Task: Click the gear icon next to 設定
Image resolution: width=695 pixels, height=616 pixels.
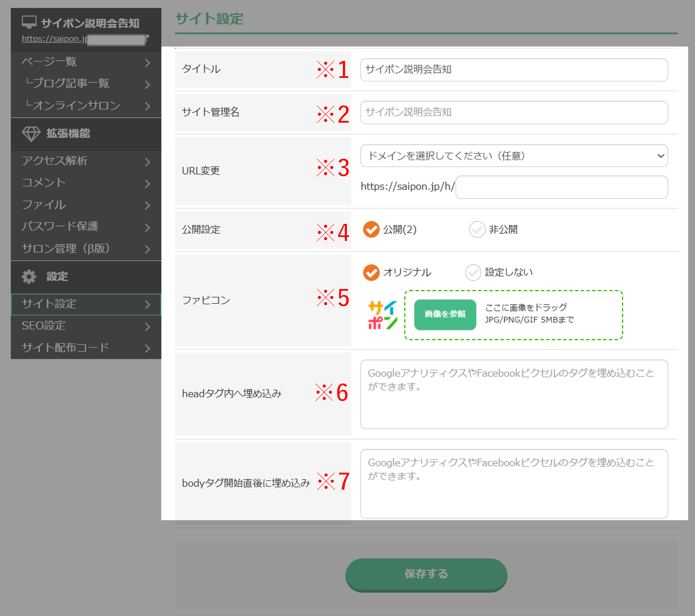Action: (x=29, y=277)
